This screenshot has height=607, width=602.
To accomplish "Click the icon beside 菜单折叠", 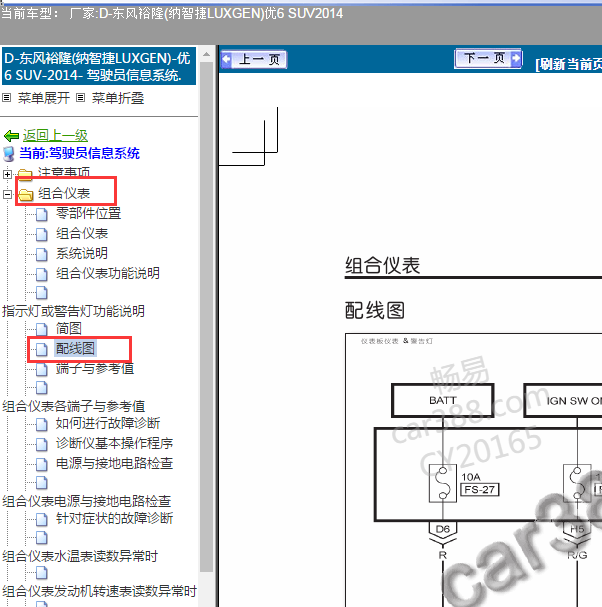I will [x=80, y=98].
